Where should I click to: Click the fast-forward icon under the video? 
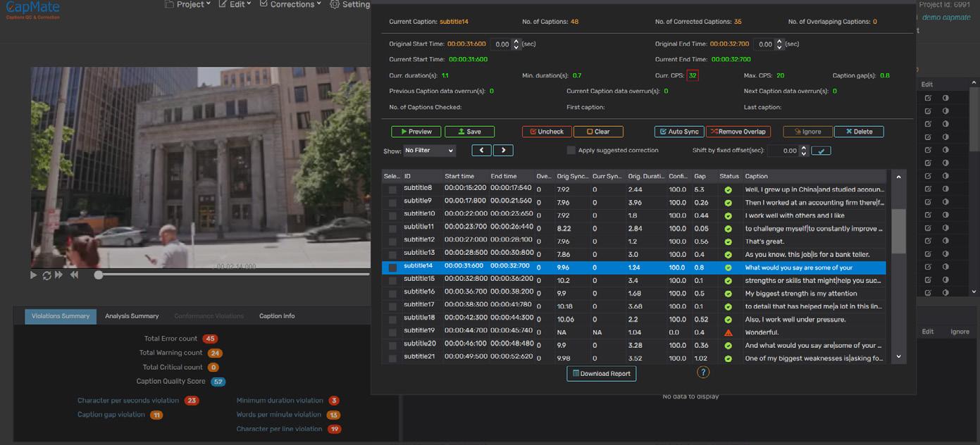click(58, 275)
